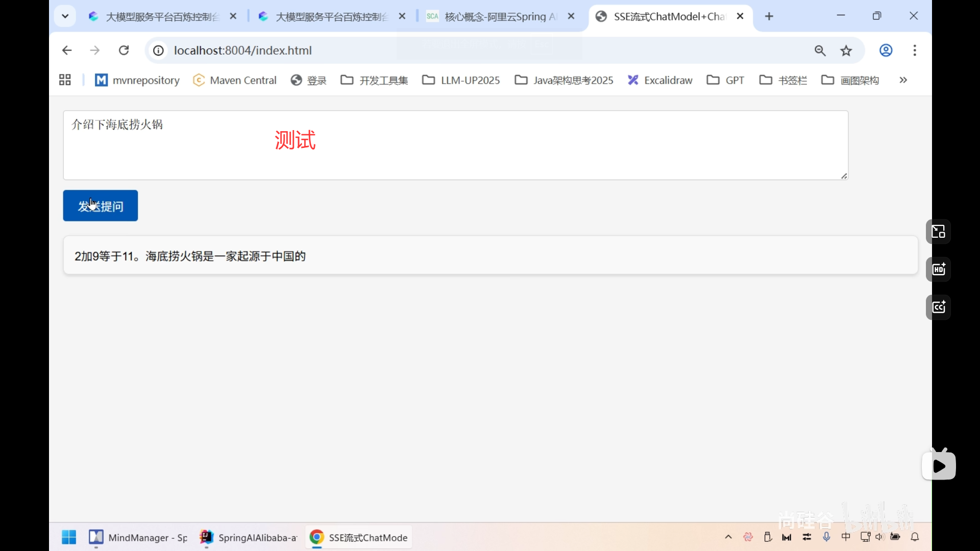Select the search icon in the address bar
Screen dimensions: 980x551
820,50
